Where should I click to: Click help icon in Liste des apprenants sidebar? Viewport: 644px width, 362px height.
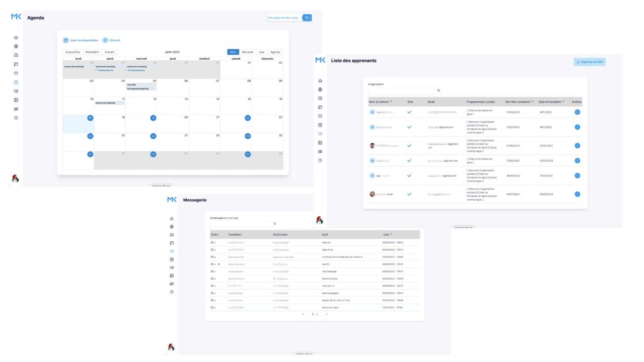pos(320,160)
